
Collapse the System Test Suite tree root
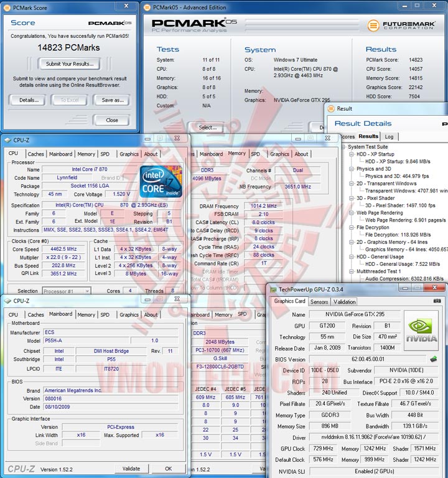tap(343, 147)
